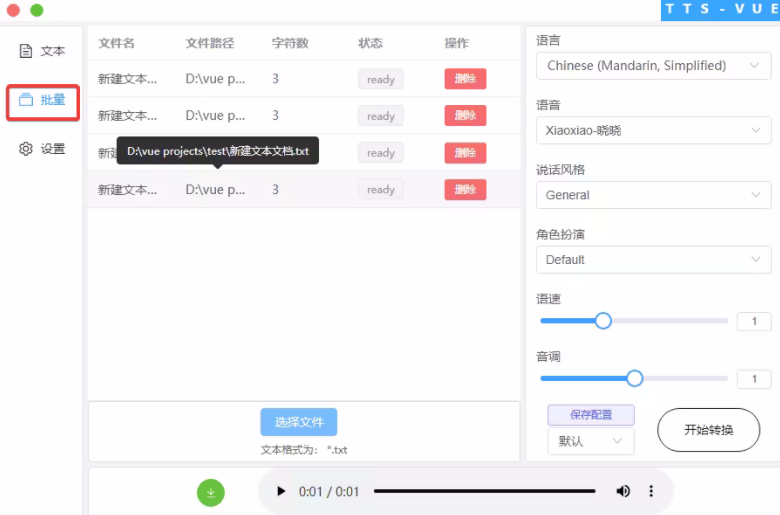Click the red window close dot
The image size is (780, 515).
pos(13,10)
